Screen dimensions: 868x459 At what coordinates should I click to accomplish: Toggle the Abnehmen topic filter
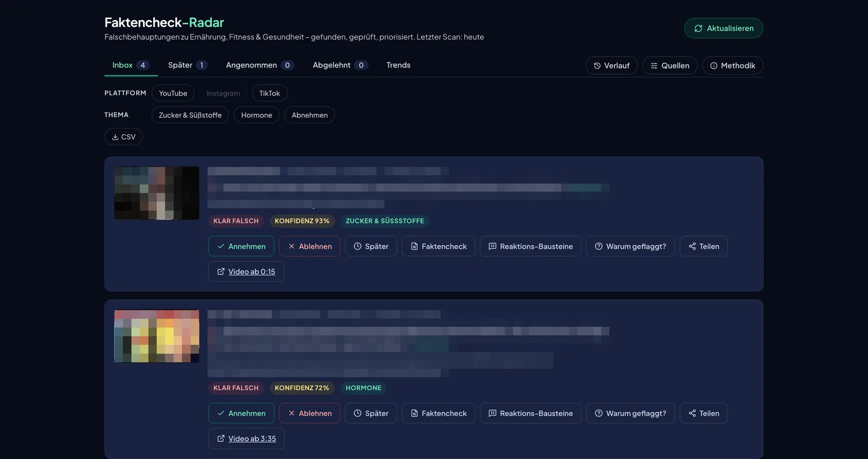coord(309,115)
